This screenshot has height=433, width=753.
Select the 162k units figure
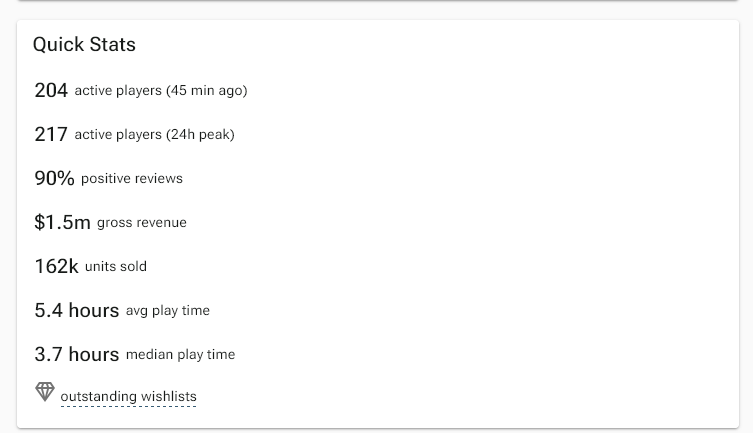(56, 266)
